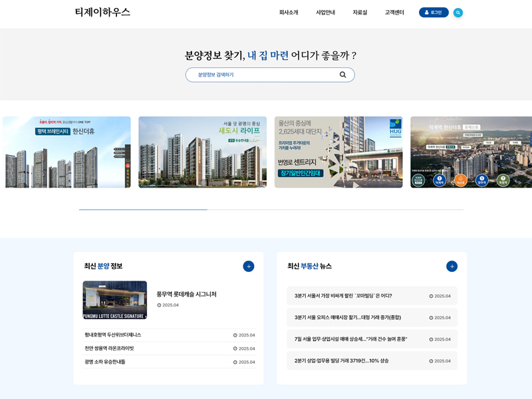Open more news via 최신 부동산 뉴스 plus icon
The image size is (532, 399).
pos(452,266)
